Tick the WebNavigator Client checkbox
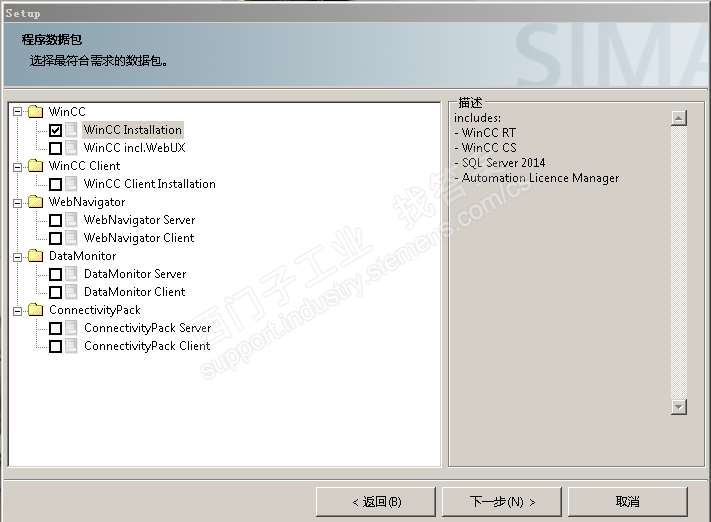The image size is (711, 522). click(55, 239)
